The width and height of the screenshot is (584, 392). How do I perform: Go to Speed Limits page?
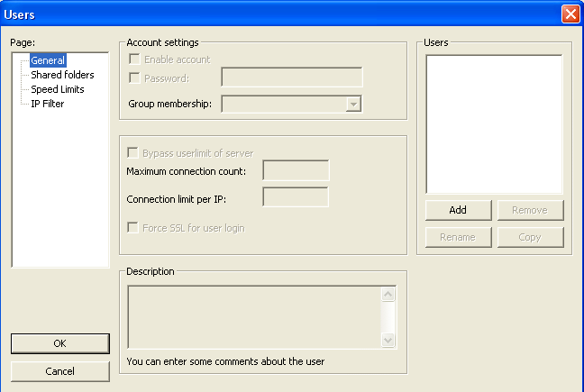58,89
